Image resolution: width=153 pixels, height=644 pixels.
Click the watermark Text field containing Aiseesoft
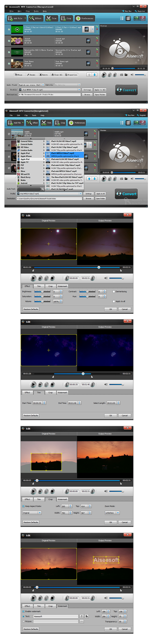[x=56, y=616]
